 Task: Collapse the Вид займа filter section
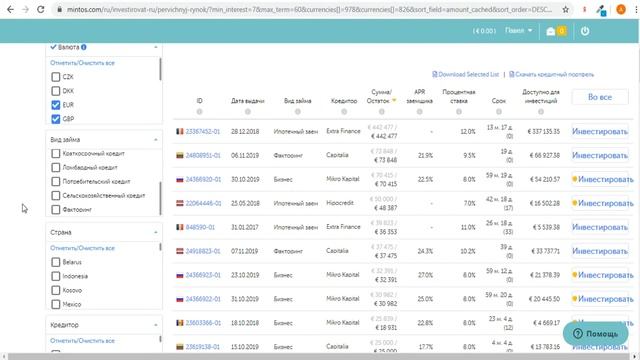[x=156, y=140]
